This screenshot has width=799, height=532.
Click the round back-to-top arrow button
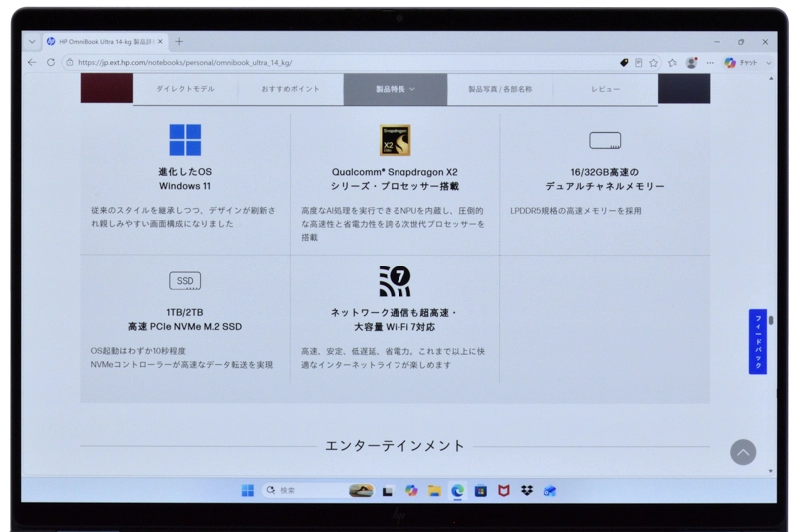coord(743,452)
